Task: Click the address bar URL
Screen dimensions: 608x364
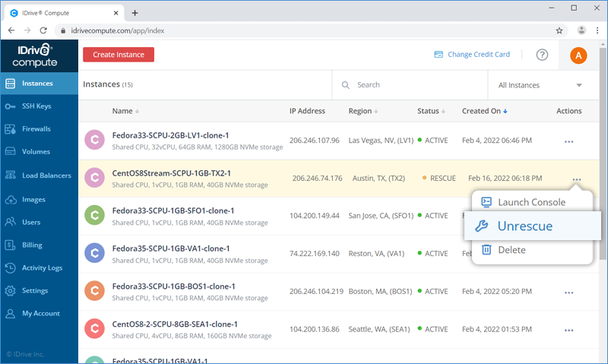Action: 118,30
